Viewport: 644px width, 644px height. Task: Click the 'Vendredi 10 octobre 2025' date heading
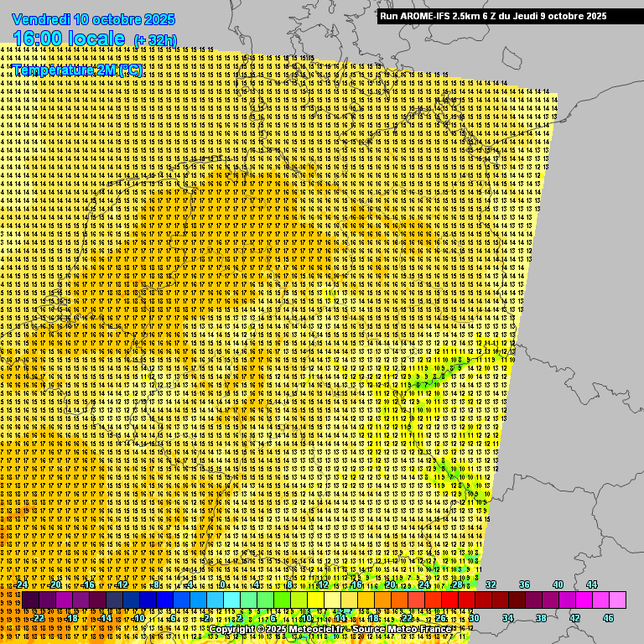[x=94, y=18]
